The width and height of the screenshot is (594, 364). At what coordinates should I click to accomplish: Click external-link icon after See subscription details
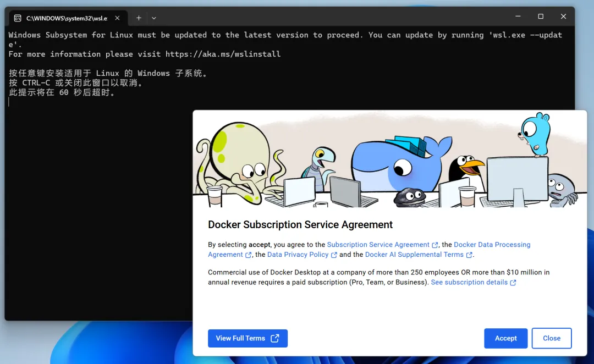coord(513,283)
